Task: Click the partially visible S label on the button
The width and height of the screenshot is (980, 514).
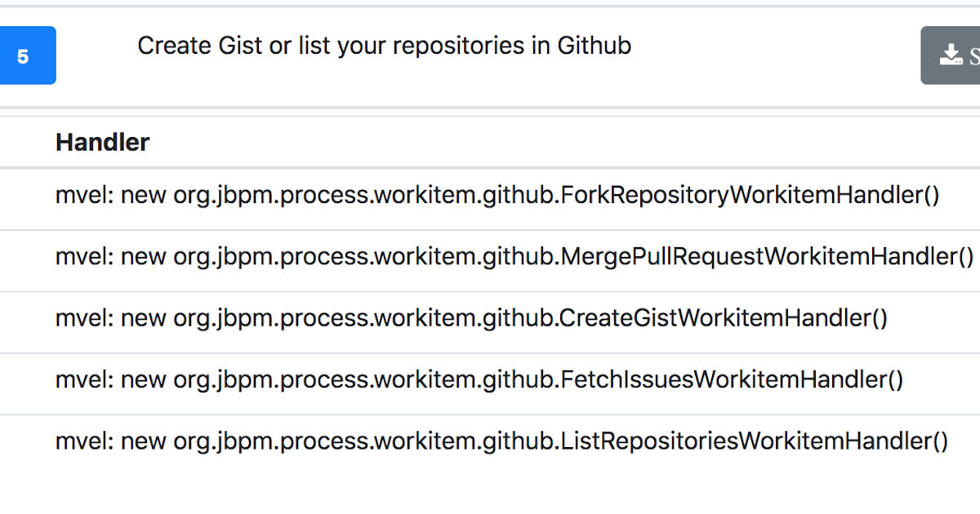Action: tap(973, 56)
